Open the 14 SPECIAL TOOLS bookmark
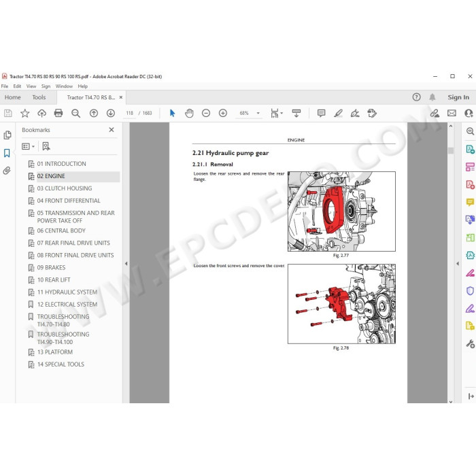The image size is (476, 476). point(61,364)
